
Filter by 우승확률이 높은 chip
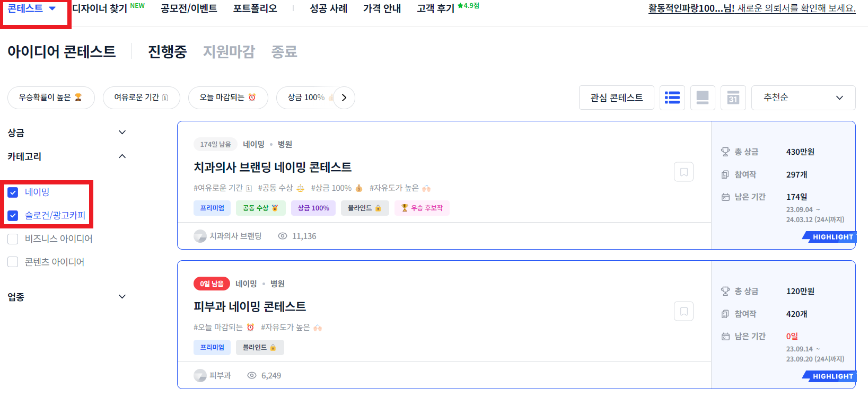tap(51, 98)
